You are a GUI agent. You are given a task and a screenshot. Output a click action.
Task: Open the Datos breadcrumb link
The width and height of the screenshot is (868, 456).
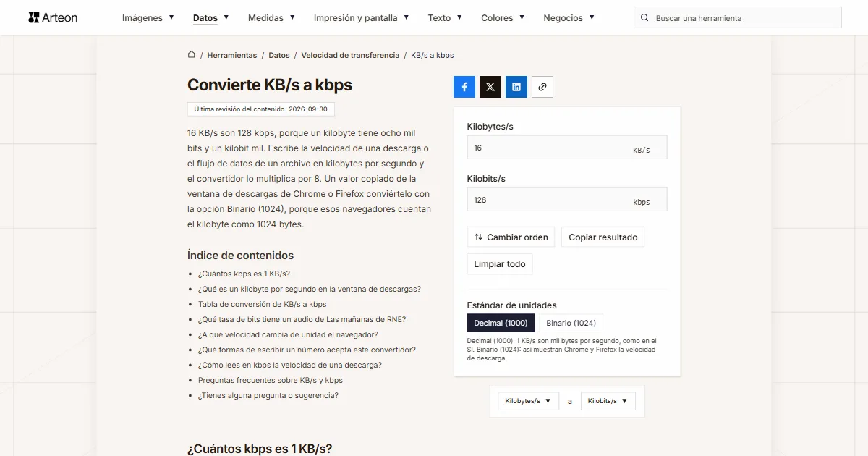(x=279, y=55)
